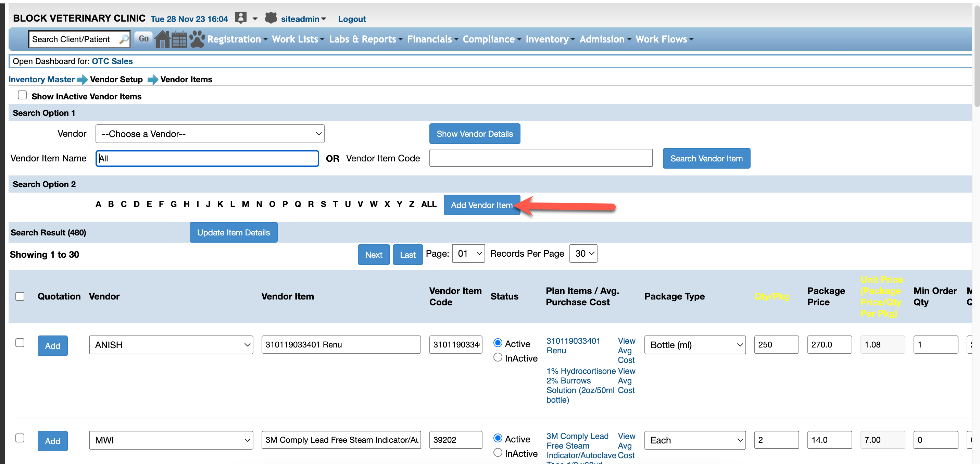980x464 pixels.
Task: Open the 310119033401 Renu plan item link
Action: [x=573, y=346]
